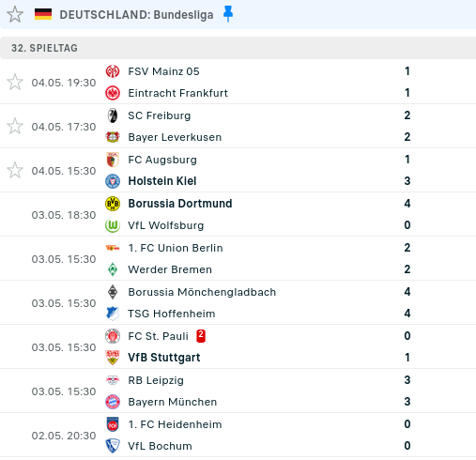The image size is (476, 460).
Task: Click the VfL Wolfsburg logo
Action: (113, 225)
